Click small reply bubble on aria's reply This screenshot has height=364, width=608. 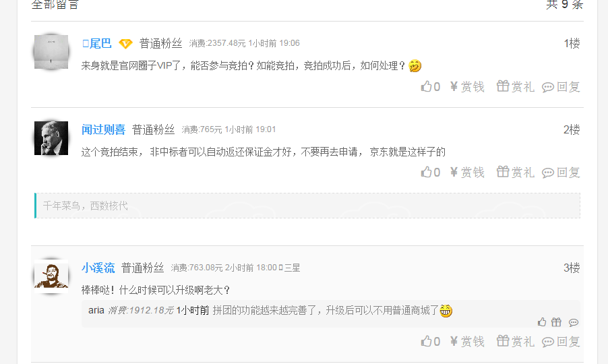point(574,322)
